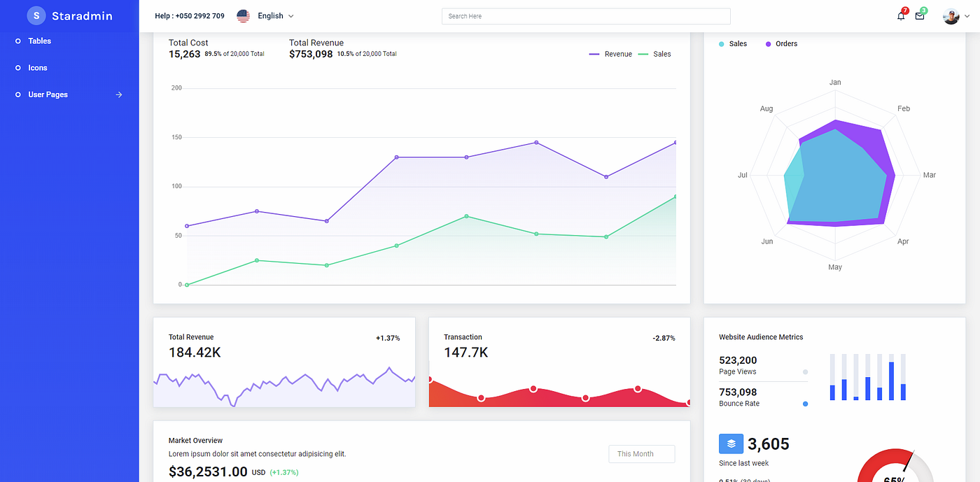Click the Apr label on radar chart
980x482 pixels.
click(903, 241)
